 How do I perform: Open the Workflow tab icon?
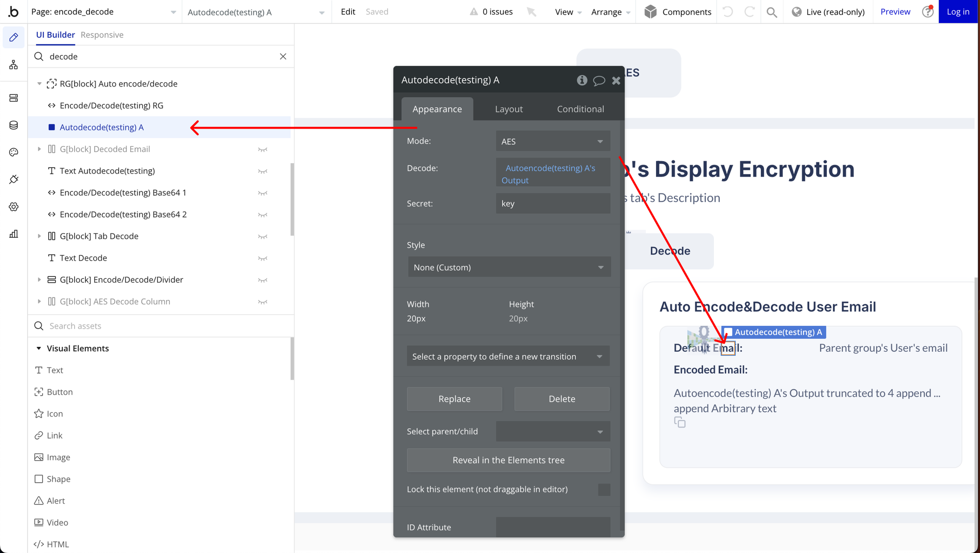13,65
